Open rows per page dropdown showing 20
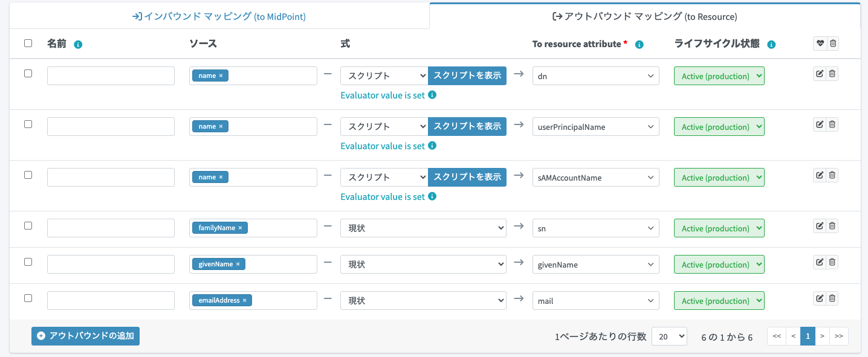Screen dimensions: 868x357 tap(669, 336)
